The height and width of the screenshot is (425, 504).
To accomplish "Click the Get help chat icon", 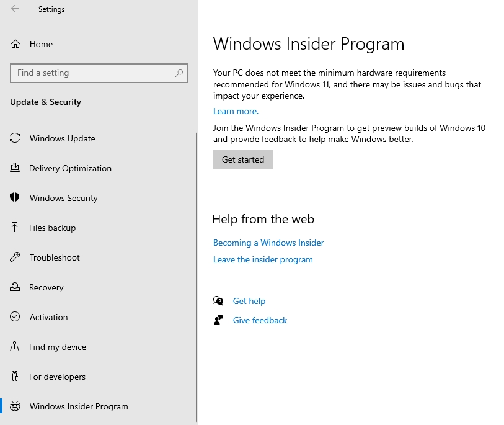I will pos(218,301).
